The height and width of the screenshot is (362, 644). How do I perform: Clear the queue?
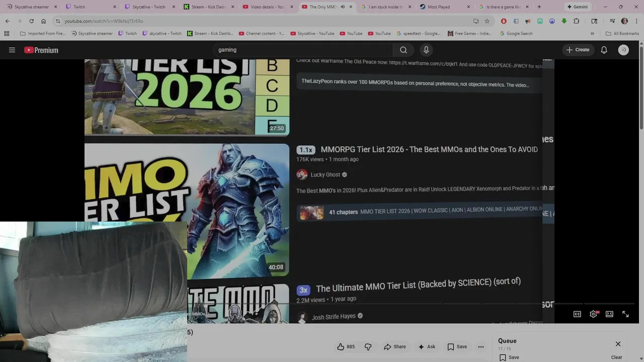616,357
